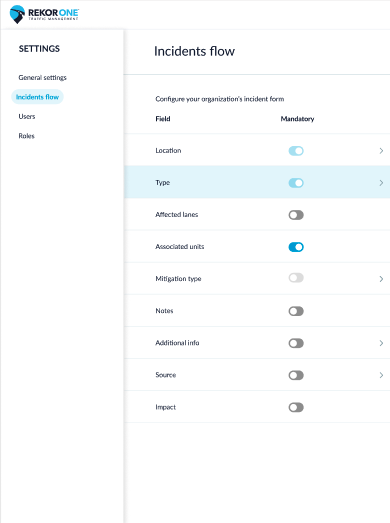This screenshot has height=523, width=390.
Task: Toggle Mitigation type mandatory switch
Action: tap(296, 278)
